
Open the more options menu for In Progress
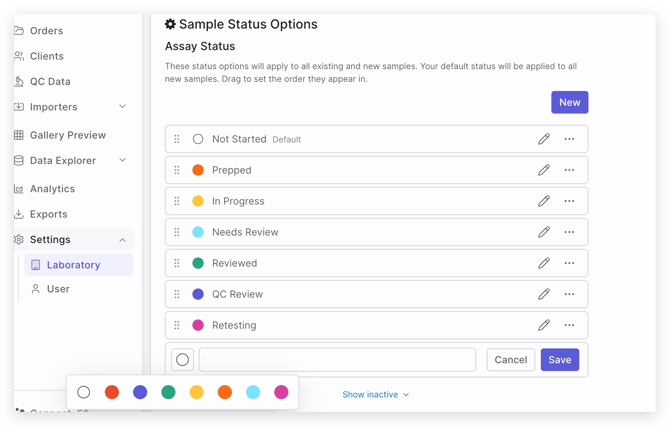coord(569,201)
